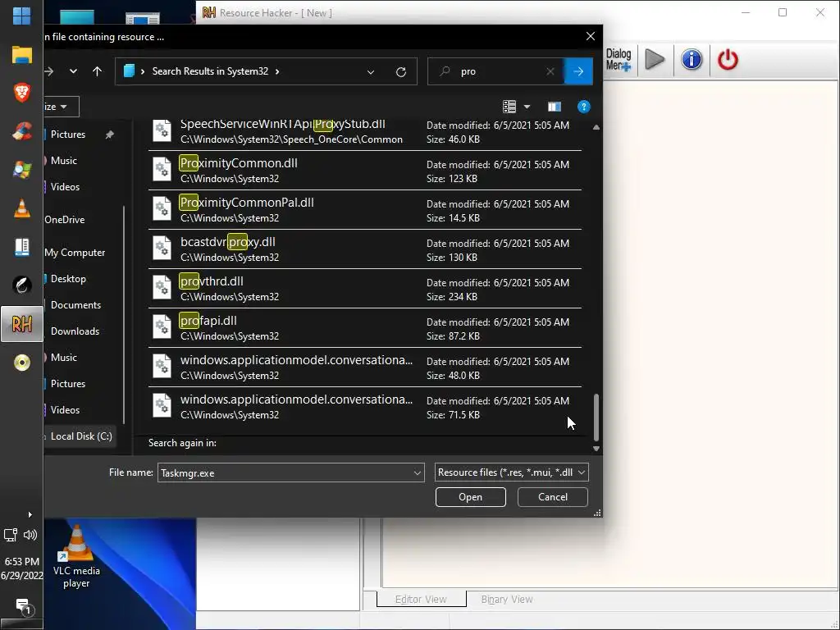The height and width of the screenshot is (630, 840).
Task: Select OneDrive in the navigation pane
Action: 64,220
